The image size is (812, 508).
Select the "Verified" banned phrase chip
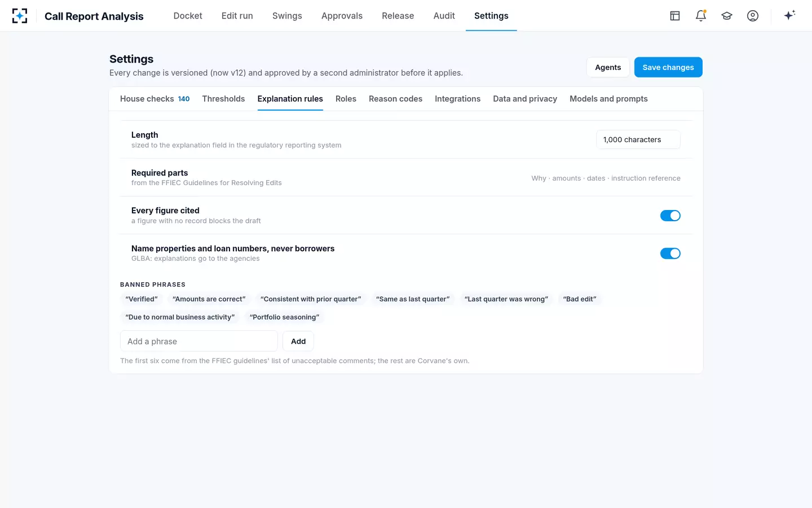[142, 299]
